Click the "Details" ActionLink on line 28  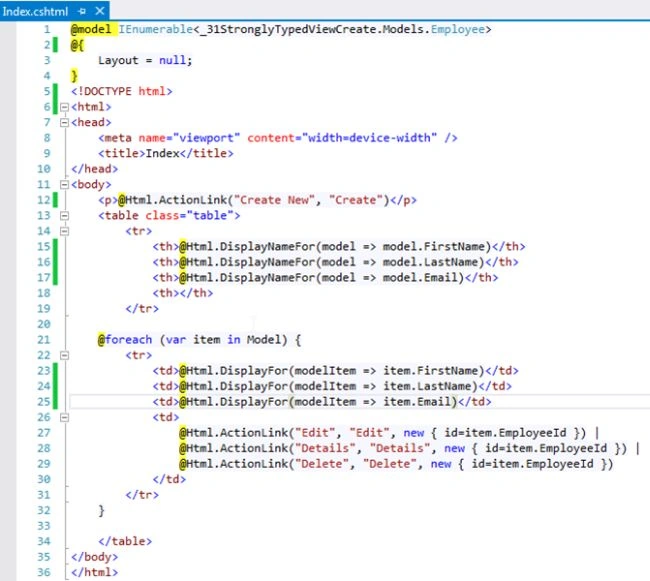403,448
